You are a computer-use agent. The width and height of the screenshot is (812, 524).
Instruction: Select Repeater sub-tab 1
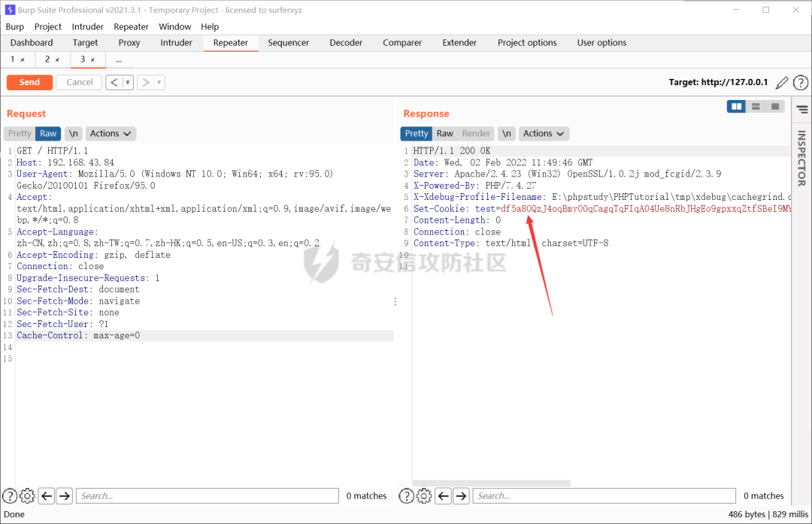click(13, 59)
